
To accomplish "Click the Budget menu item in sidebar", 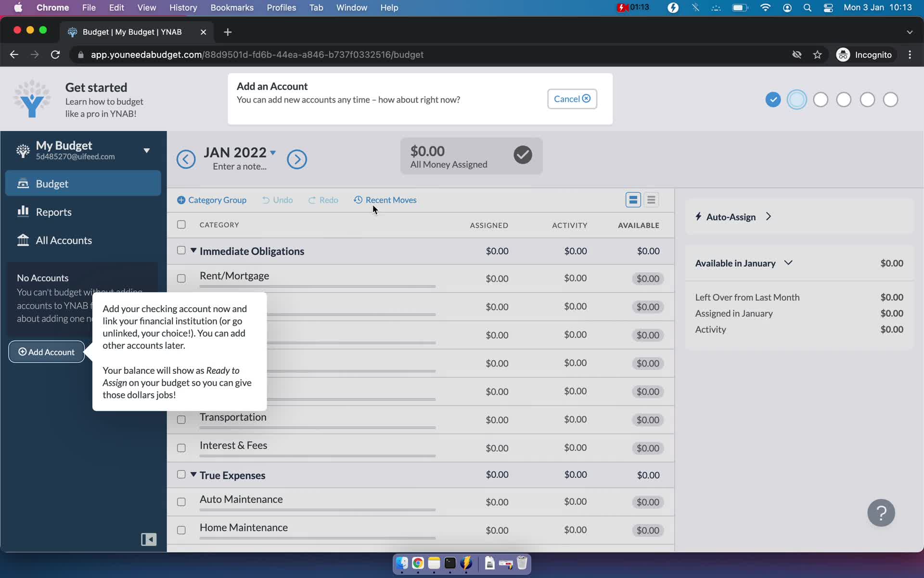I will point(52,184).
